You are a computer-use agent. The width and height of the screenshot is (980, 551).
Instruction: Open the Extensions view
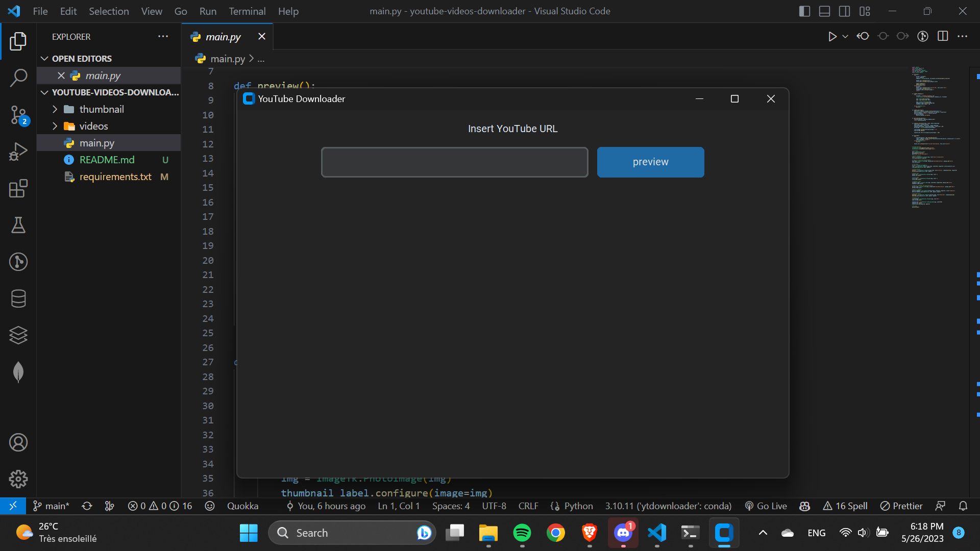coord(18,188)
